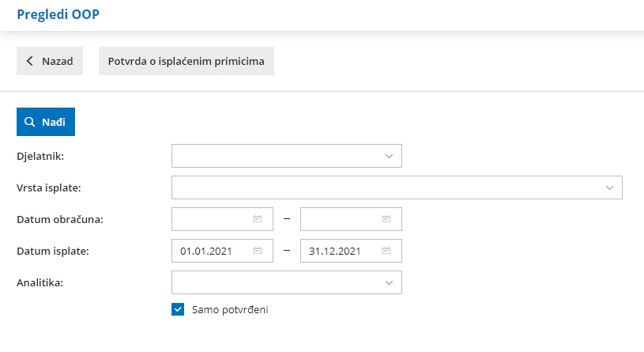The image size is (644, 352).
Task: Open calendar for Datum isplate start date
Action: click(258, 251)
